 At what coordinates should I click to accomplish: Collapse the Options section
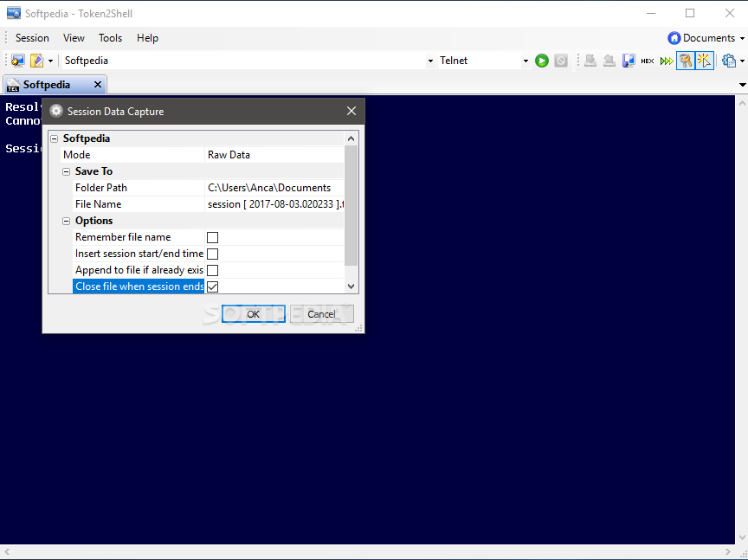pyautogui.click(x=67, y=221)
